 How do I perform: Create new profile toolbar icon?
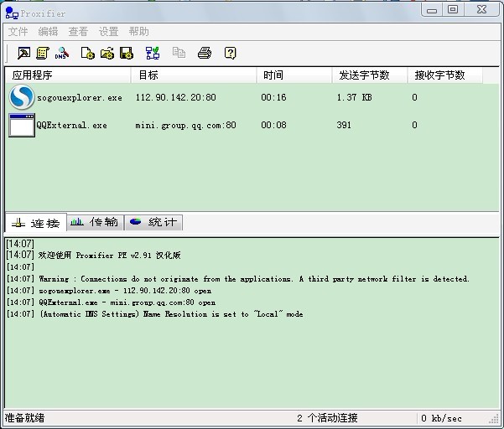(88, 53)
